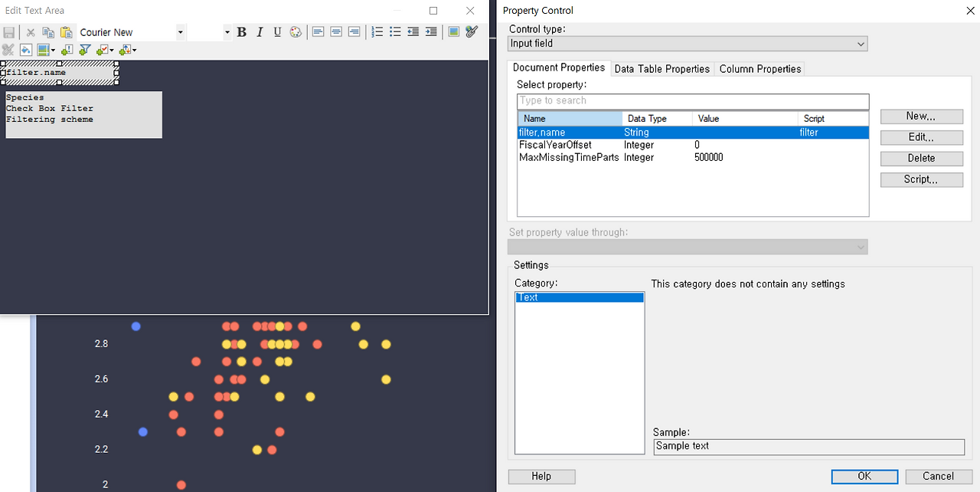Create a new property with New button

pos(921,116)
